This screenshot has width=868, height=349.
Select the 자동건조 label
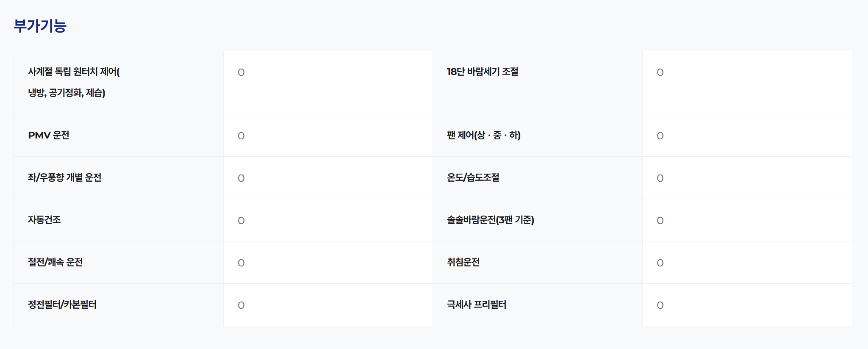(x=44, y=220)
